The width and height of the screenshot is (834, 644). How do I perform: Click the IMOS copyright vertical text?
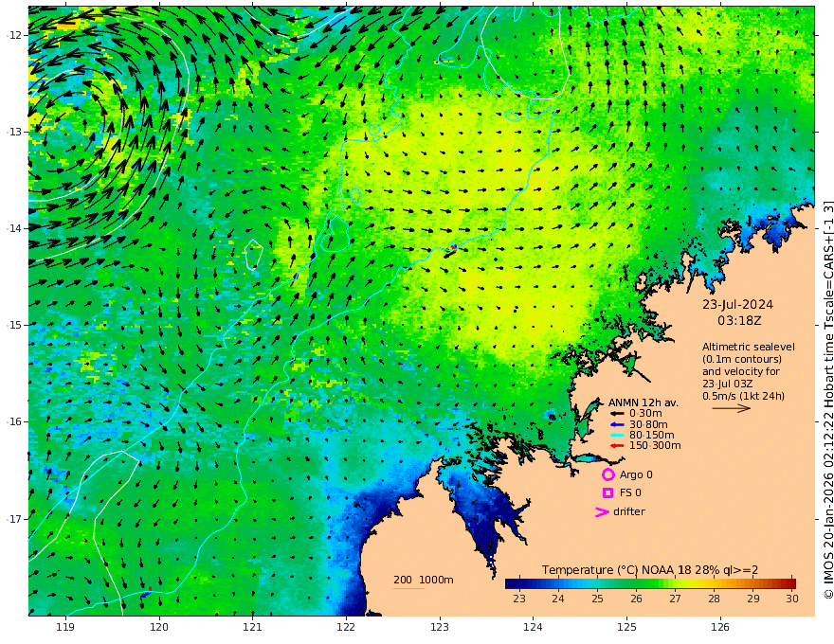coord(828,400)
